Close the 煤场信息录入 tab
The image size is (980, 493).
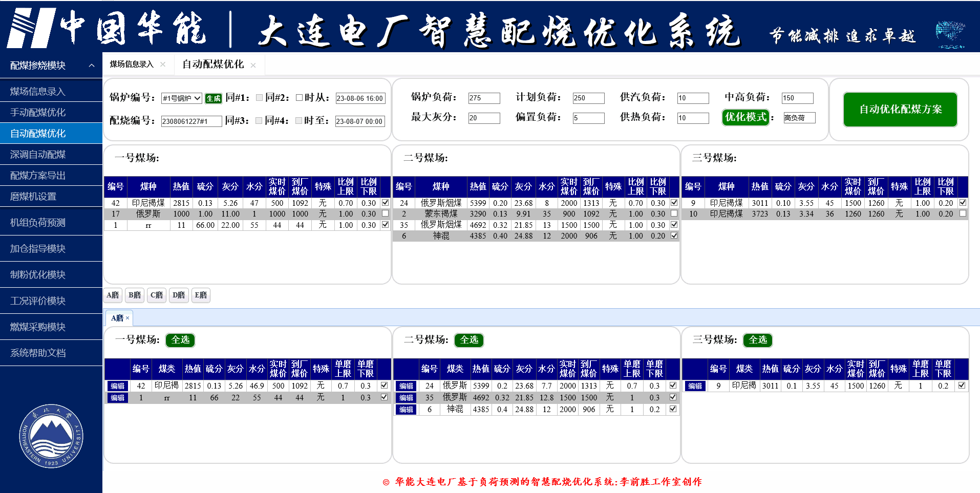[163, 65]
